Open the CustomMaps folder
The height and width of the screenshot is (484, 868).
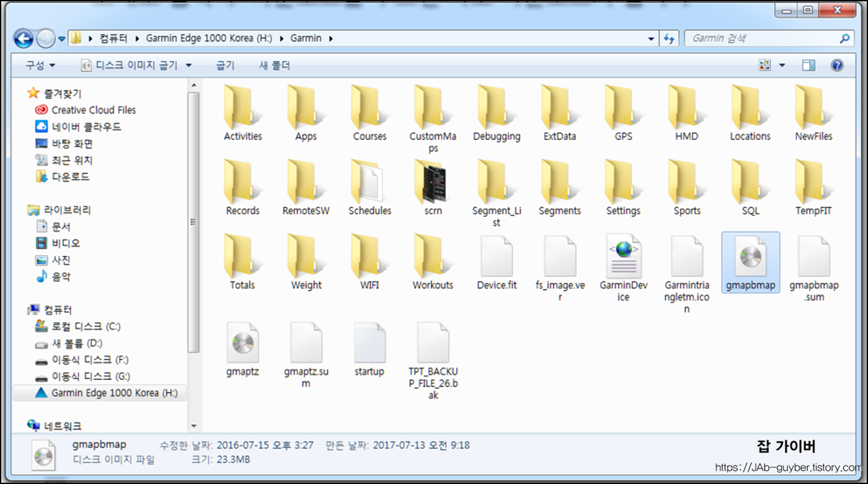[x=433, y=119]
